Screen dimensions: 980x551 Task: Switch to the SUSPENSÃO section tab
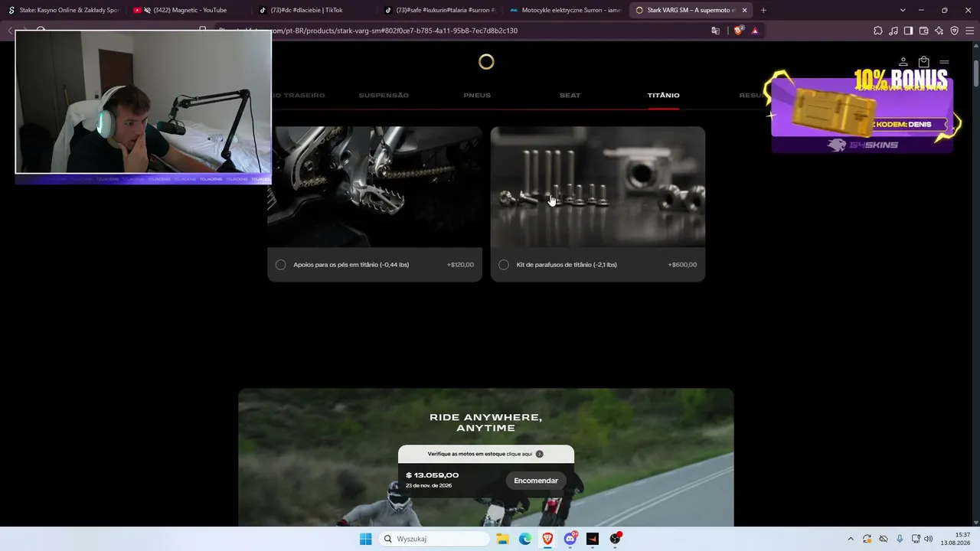[x=384, y=96]
